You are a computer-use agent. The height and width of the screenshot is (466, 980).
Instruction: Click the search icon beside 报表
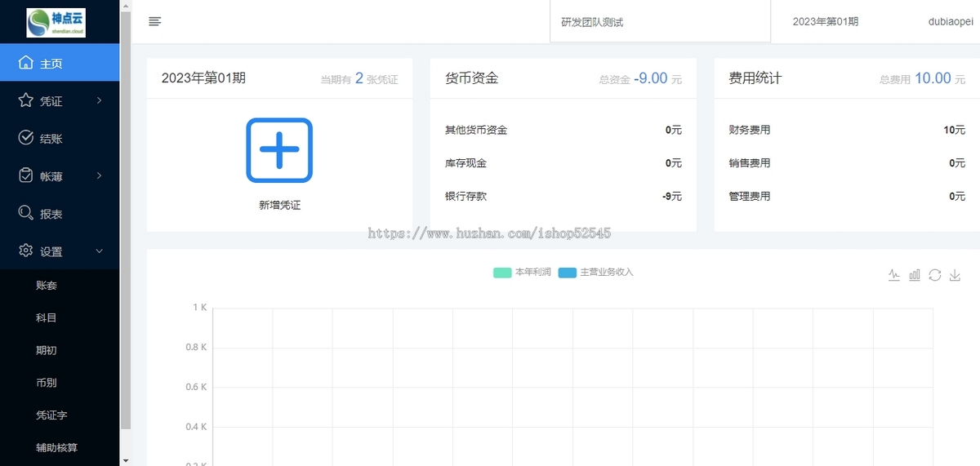tap(26, 213)
